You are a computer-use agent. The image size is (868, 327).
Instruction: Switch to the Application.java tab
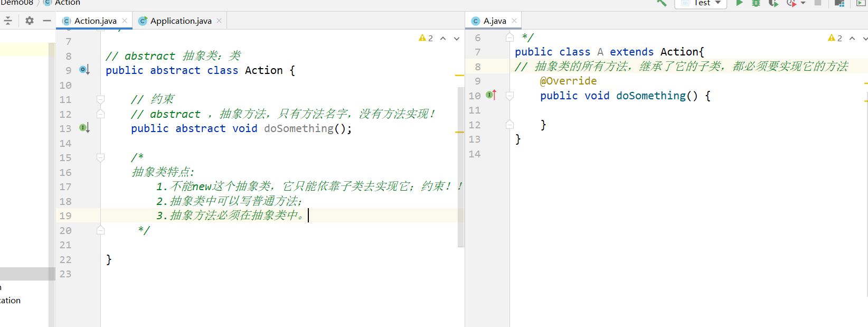(x=181, y=21)
